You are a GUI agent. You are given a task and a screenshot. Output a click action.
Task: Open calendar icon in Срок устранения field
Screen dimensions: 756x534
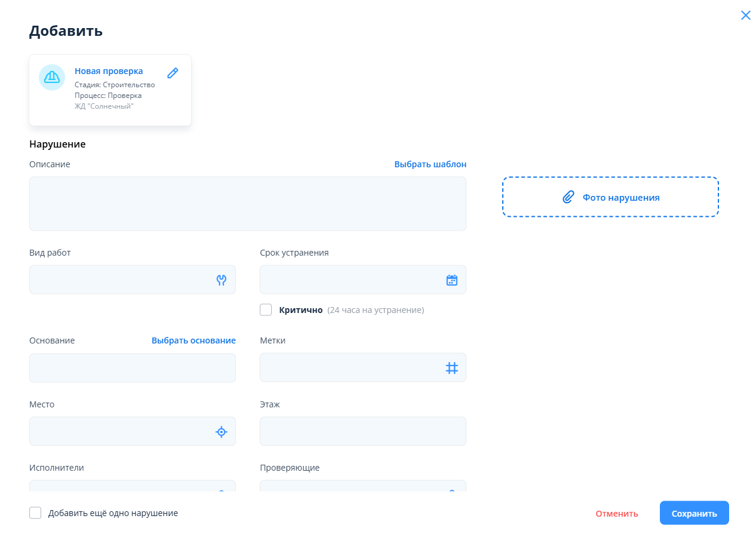tap(452, 280)
